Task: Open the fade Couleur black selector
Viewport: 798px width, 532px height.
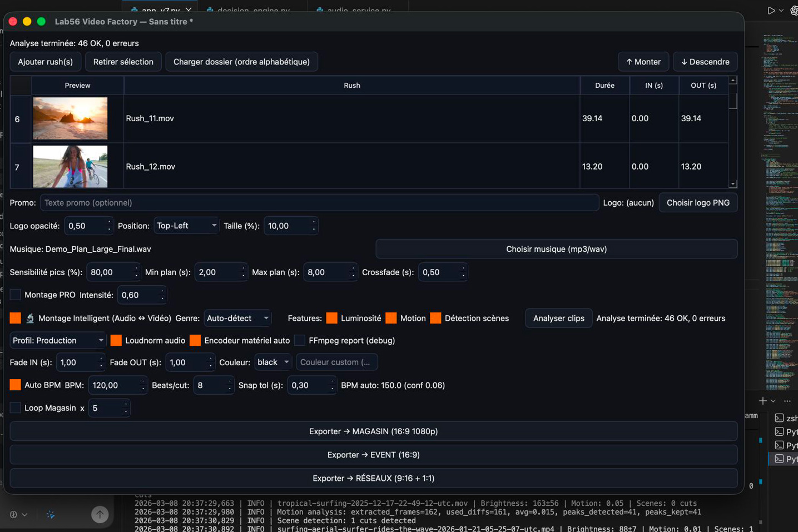Action: click(273, 362)
